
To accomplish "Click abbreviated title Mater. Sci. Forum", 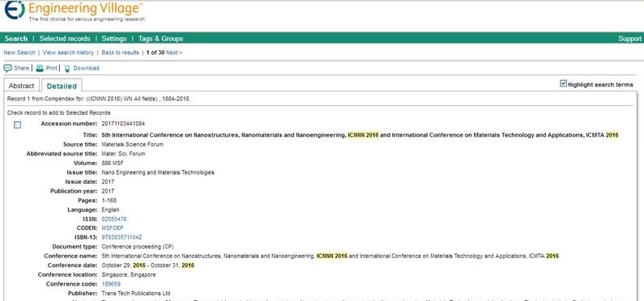I will click(x=123, y=154).
